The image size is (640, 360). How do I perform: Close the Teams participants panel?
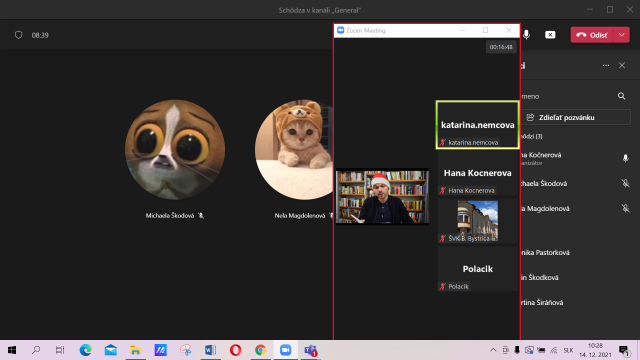click(622, 65)
